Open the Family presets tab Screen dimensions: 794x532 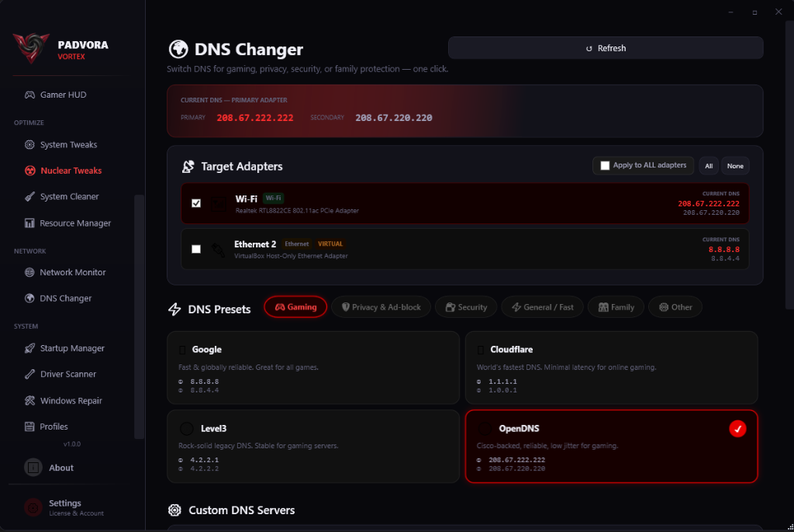click(x=616, y=307)
